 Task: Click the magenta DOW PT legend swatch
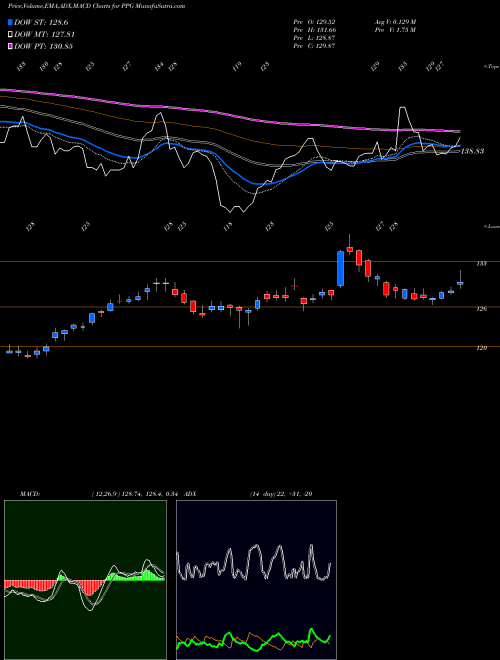tap(10, 46)
